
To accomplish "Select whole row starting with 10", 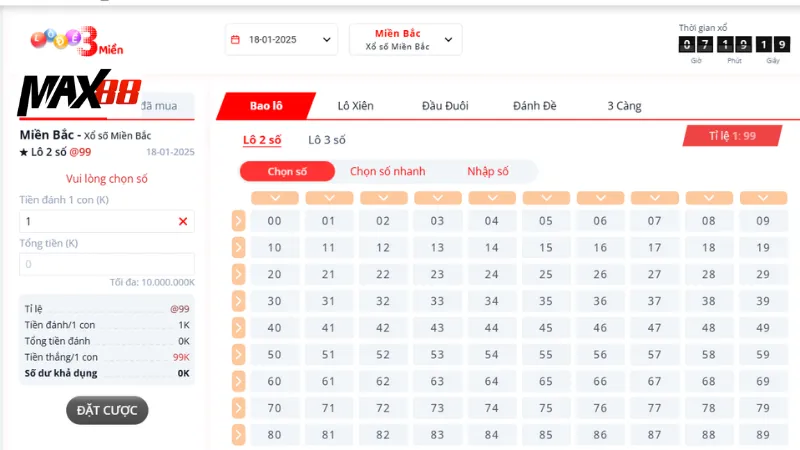I will coord(238,247).
